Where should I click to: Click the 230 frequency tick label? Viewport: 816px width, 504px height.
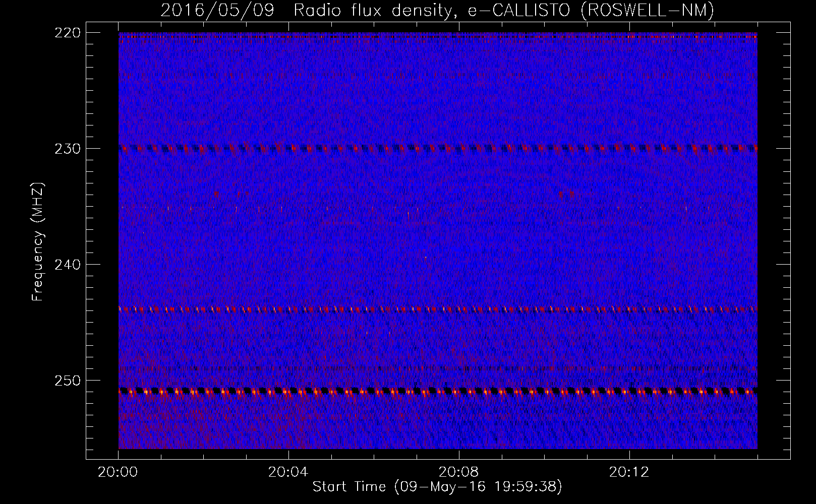point(67,149)
